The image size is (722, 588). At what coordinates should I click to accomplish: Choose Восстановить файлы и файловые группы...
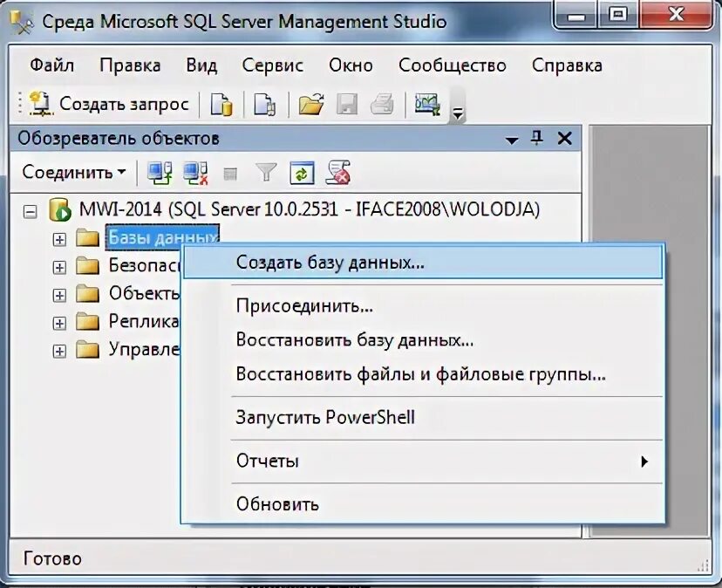click(423, 373)
